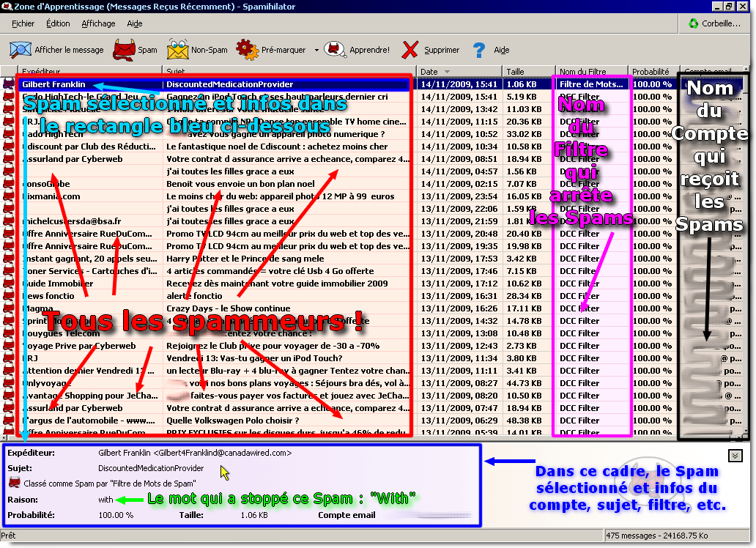Sort by the Nom du Filtre column header
This screenshot has height=548, width=756.
click(x=591, y=71)
